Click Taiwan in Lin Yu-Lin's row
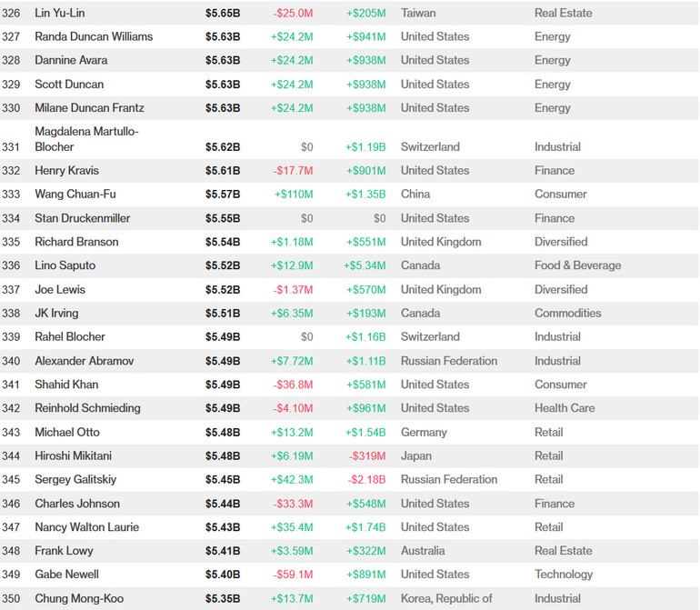The width and height of the screenshot is (700, 610). 418,13
